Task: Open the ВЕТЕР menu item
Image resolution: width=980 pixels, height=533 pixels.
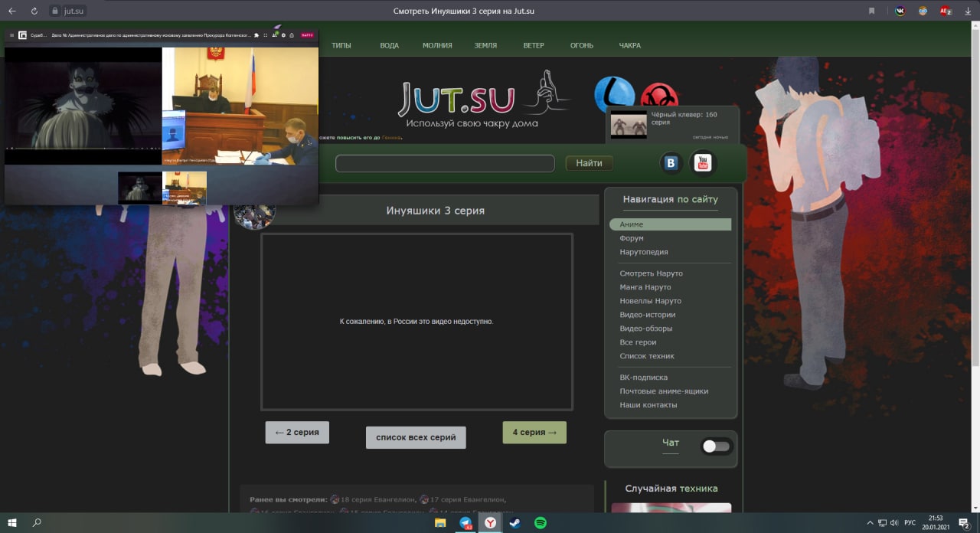Action: tap(534, 45)
